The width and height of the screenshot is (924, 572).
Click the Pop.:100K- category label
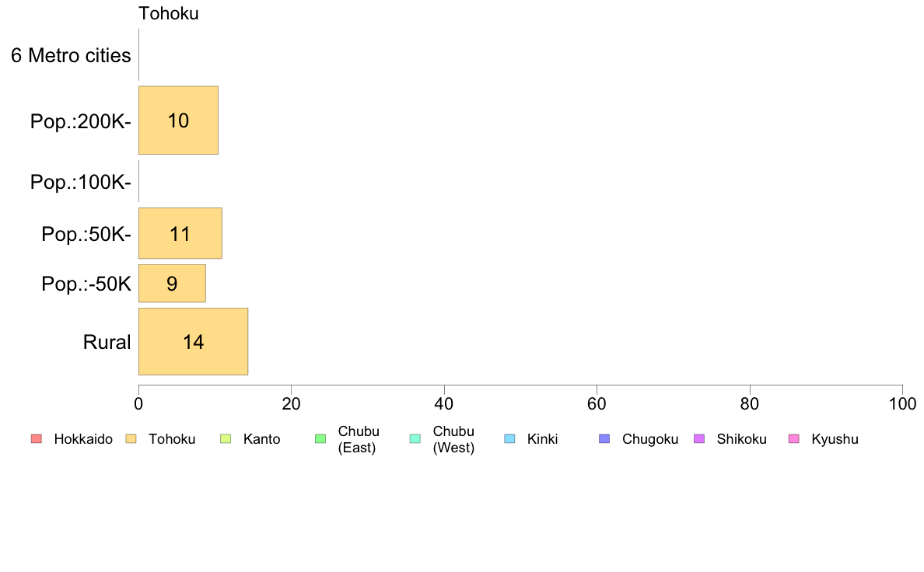pos(81,182)
